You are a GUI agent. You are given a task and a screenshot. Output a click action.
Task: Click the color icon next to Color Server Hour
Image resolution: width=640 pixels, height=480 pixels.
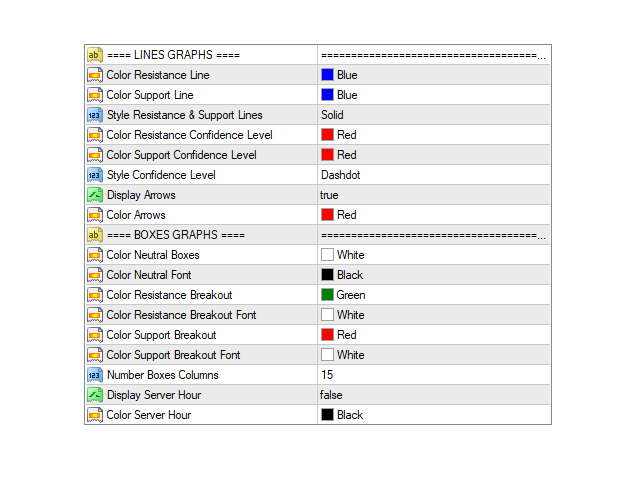(95, 415)
